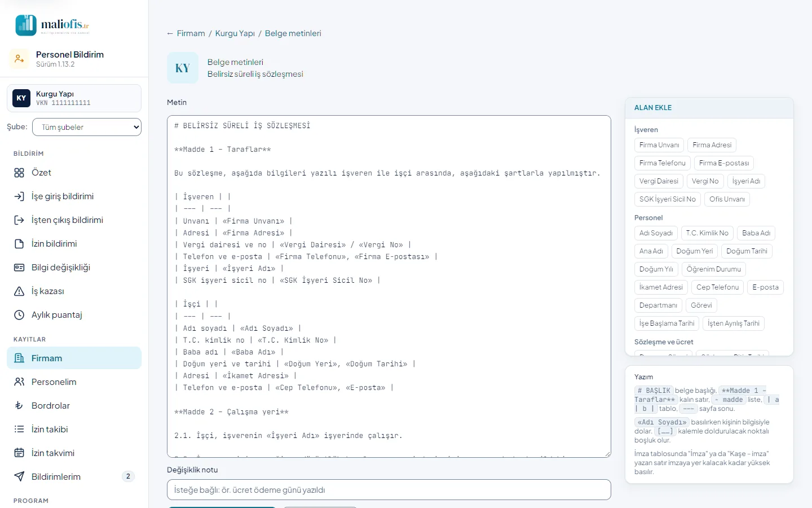The width and height of the screenshot is (812, 508).
Task: Click the Bilgi değişikliği card icon
Action: point(19,268)
